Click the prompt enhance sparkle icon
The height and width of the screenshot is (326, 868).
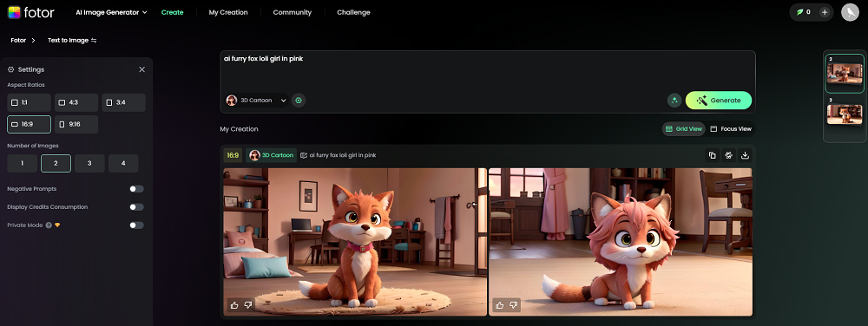tap(674, 101)
